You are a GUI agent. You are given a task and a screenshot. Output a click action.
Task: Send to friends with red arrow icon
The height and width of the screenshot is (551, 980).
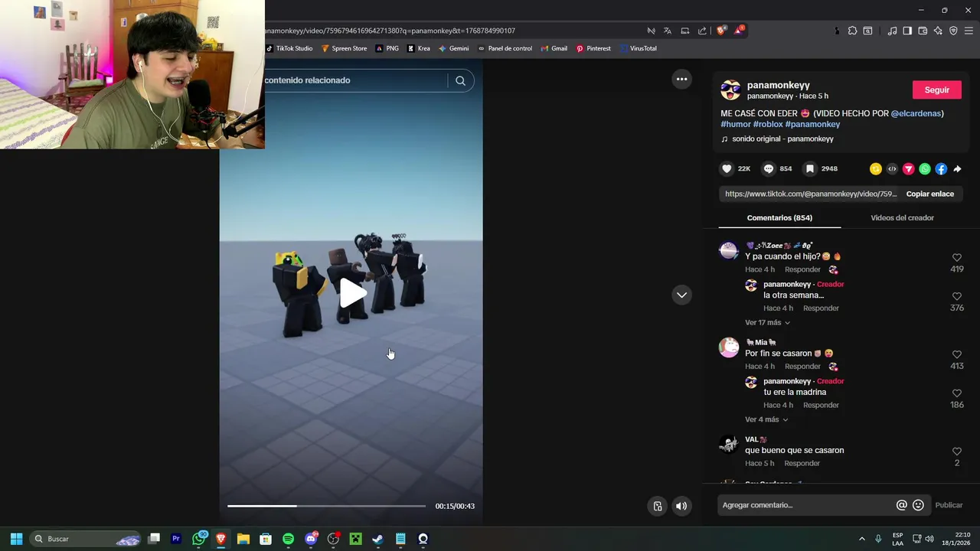[909, 169]
